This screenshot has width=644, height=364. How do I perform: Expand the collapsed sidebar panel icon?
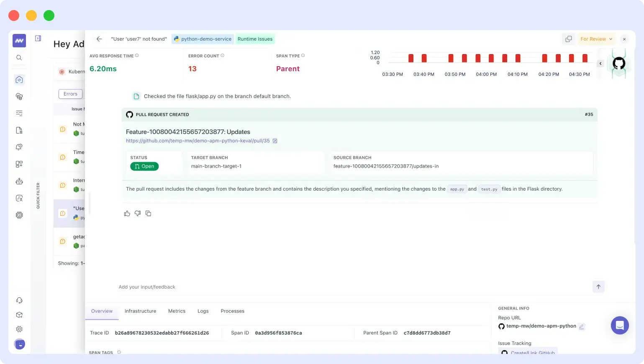tap(38, 39)
